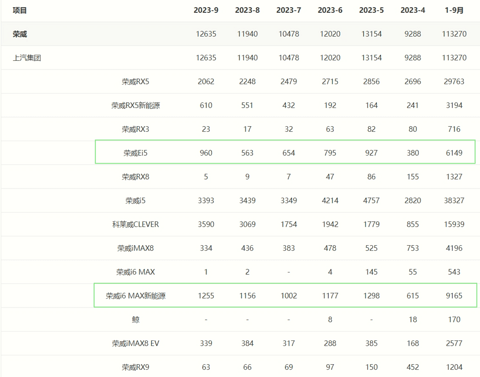
Task: Select the 荣威 brand row label
Action: click(20, 34)
